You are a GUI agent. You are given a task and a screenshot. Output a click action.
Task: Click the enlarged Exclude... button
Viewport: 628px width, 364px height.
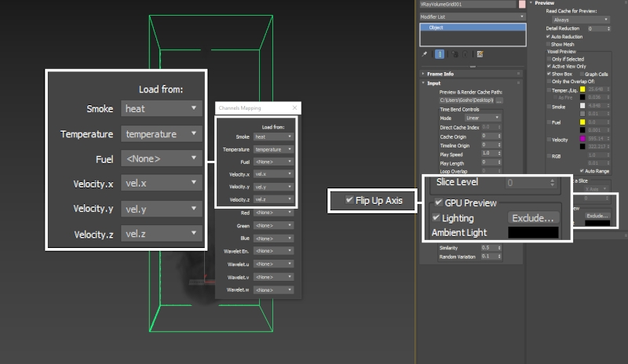[x=533, y=217]
